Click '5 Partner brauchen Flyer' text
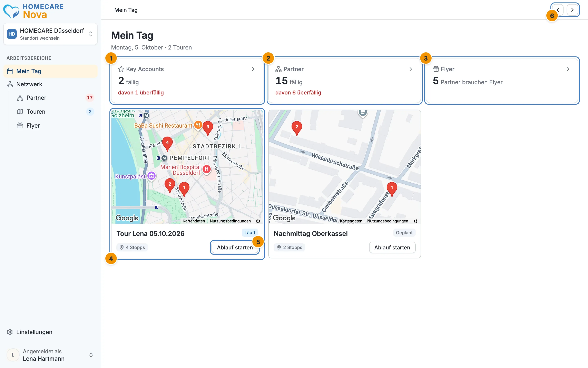 468,81
